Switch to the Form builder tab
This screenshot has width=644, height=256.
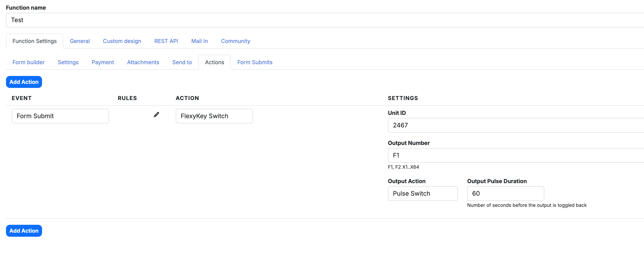point(29,62)
